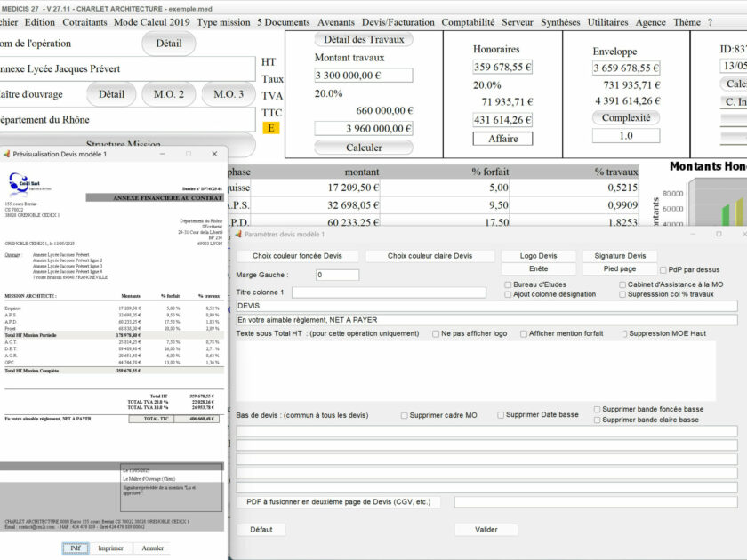This screenshot has width=747, height=560.
Task: Open the Devis/Facturation menu
Action: click(398, 22)
